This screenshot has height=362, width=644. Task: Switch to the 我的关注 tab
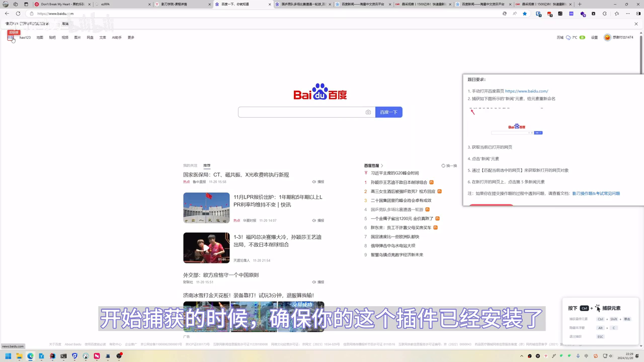pyautogui.click(x=190, y=165)
